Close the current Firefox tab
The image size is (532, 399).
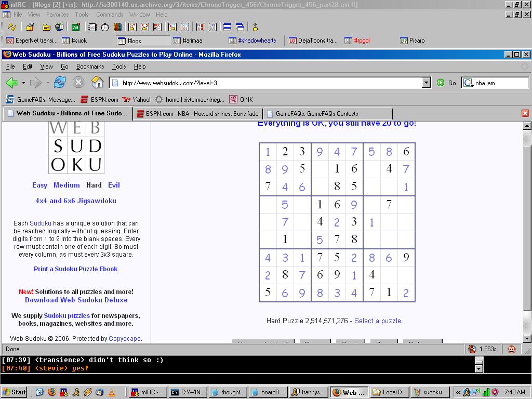click(x=525, y=113)
